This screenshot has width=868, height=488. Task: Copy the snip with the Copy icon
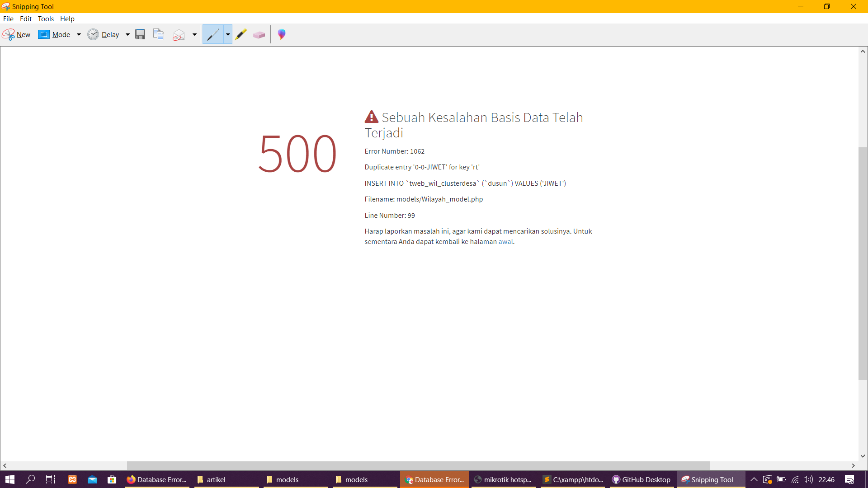coord(159,34)
